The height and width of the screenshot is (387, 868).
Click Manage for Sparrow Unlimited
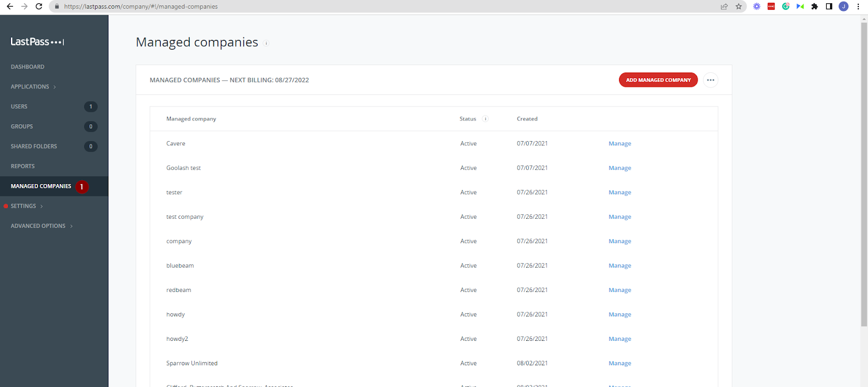point(620,364)
